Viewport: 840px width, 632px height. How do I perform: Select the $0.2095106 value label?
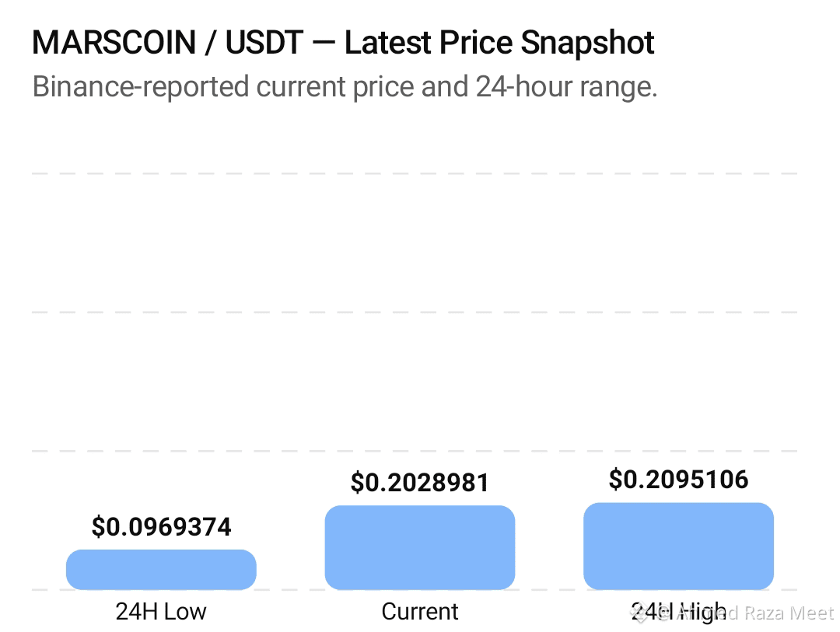(679, 480)
